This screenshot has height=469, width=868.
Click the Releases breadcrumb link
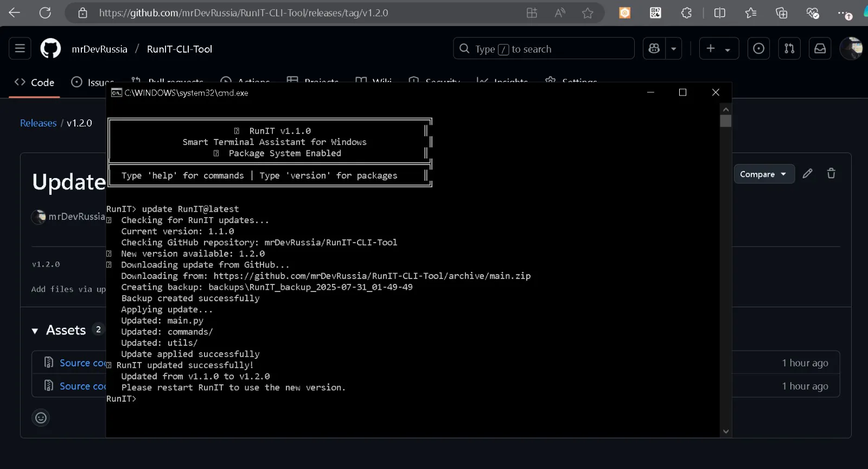click(38, 123)
